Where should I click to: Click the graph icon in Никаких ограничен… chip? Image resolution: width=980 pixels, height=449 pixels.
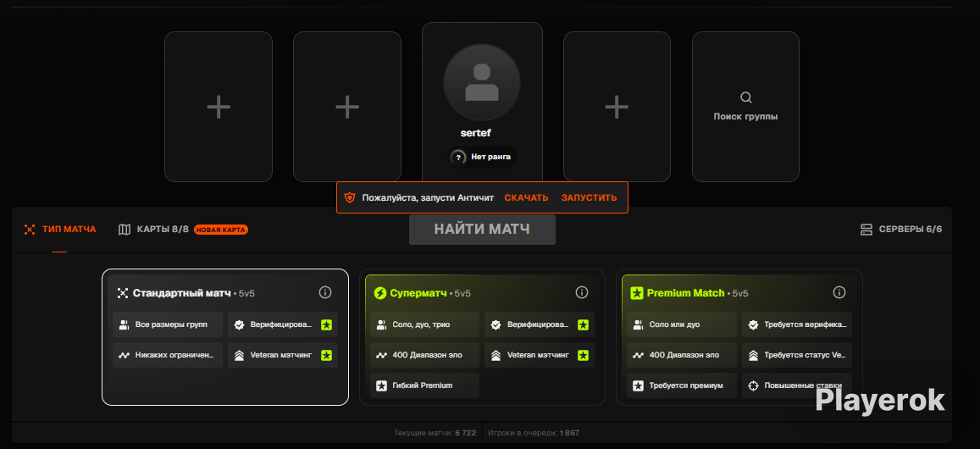[x=125, y=355]
